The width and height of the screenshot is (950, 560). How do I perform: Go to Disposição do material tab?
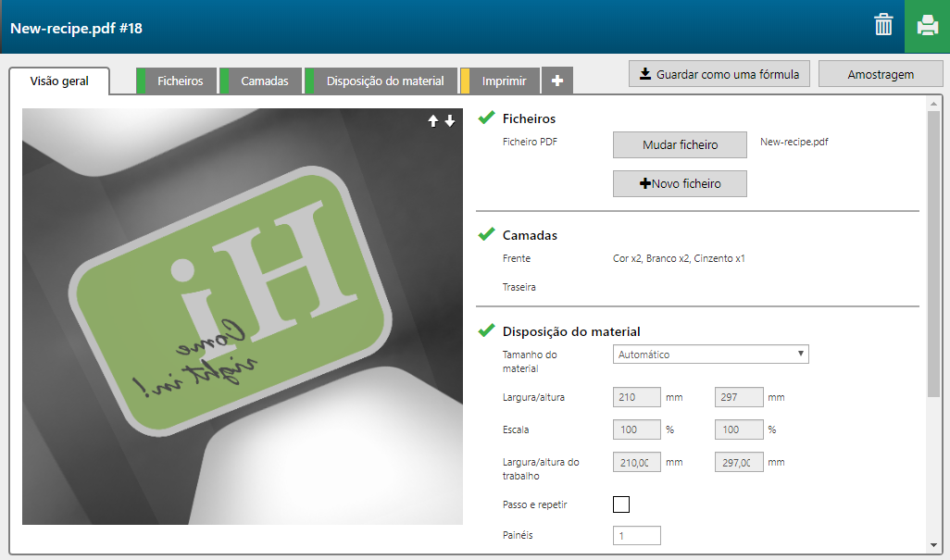click(384, 81)
